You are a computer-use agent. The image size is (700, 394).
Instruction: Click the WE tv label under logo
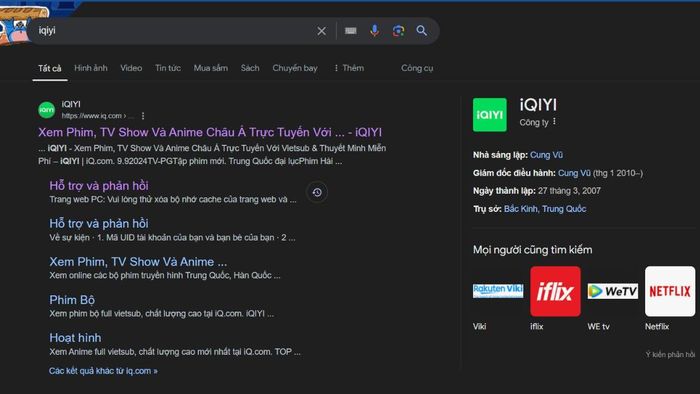[x=598, y=327]
